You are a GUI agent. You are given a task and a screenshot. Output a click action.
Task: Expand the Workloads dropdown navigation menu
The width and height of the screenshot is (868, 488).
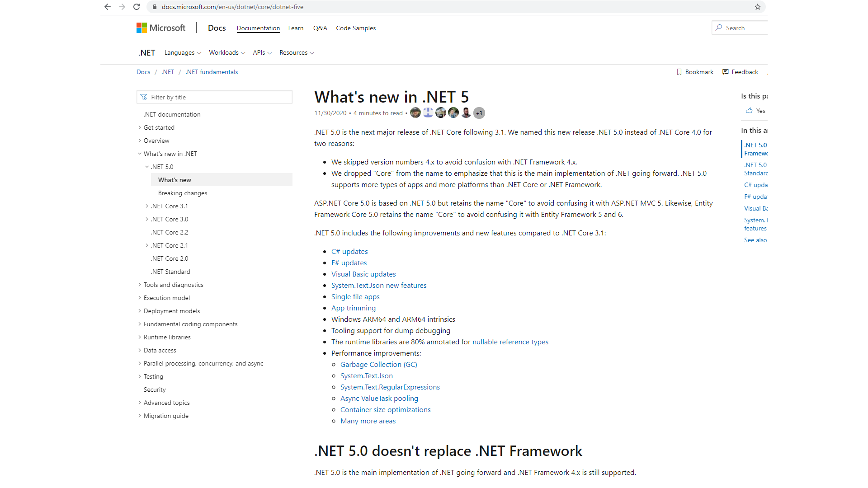[226, 52]
